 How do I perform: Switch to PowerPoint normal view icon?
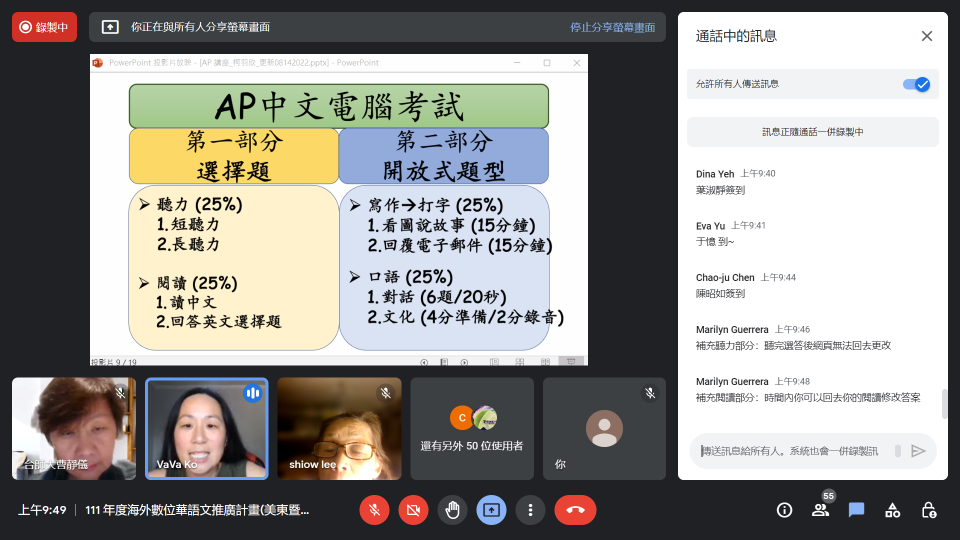point(494,362)
